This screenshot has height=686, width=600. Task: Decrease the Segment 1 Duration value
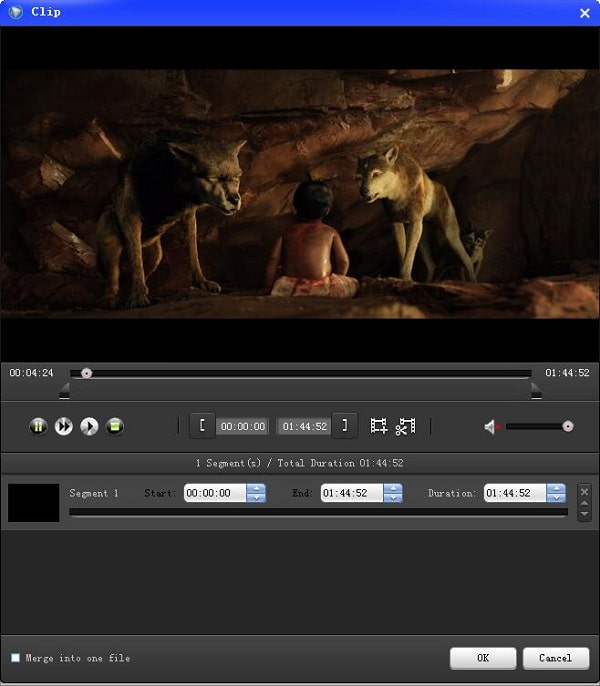point(556,498)
